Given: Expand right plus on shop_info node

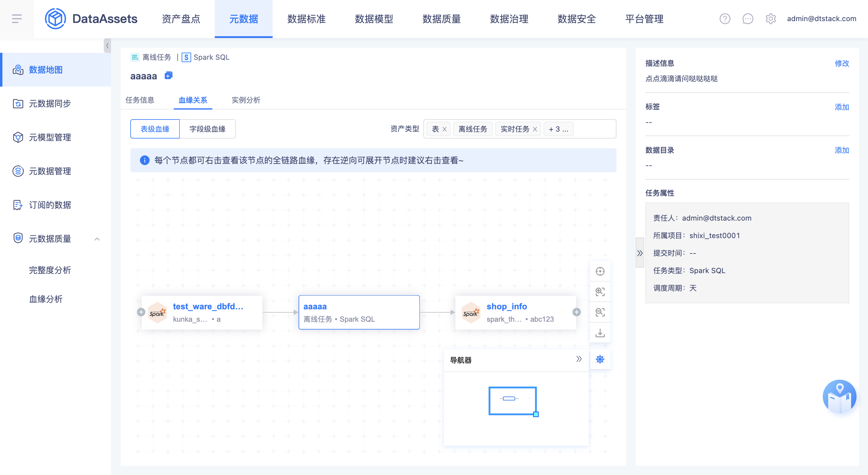Looking at the screenshot, I should click(x=577, y=312).
